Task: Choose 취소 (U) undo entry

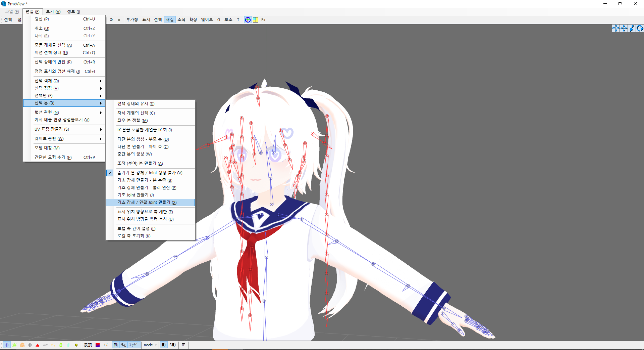Action: 64,29
